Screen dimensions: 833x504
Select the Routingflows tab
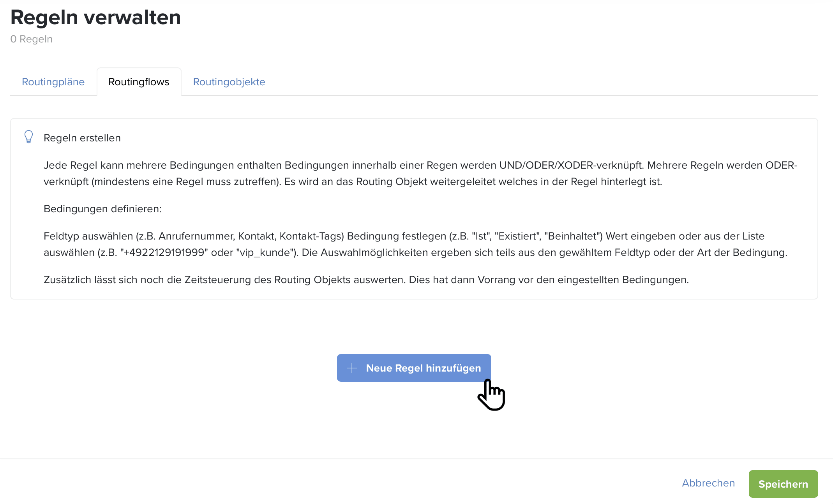(x=139, y=82)
